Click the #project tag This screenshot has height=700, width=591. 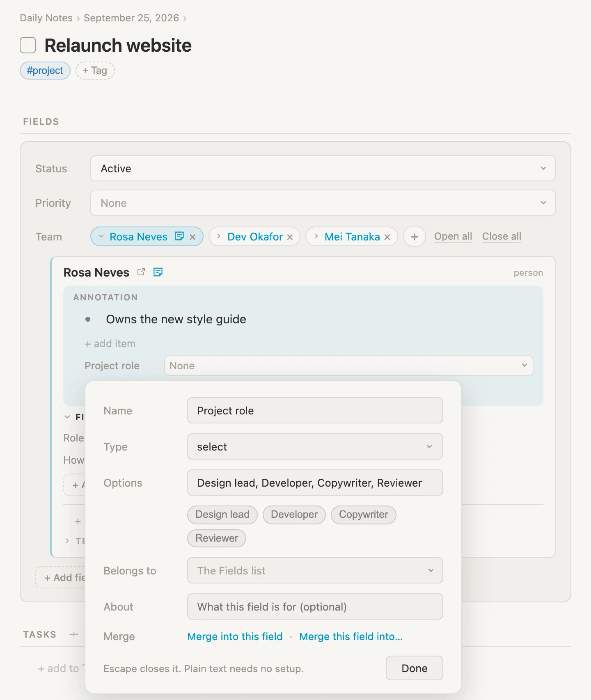coord(45,71)
